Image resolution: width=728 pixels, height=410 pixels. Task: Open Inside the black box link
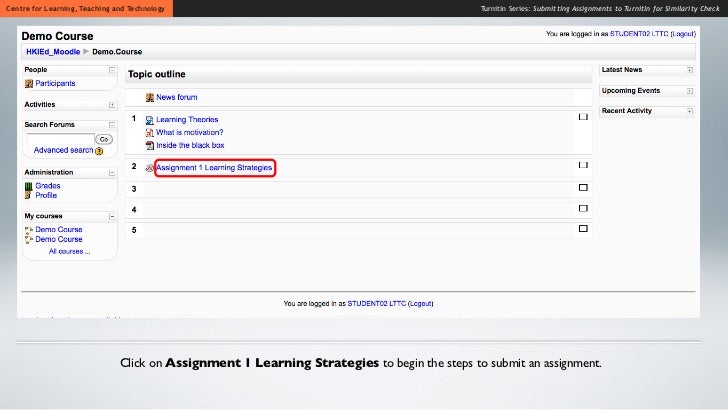tap(190, 145)
